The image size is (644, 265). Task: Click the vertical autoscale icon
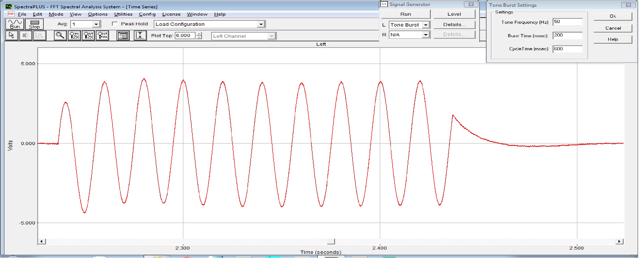[140, 36]
